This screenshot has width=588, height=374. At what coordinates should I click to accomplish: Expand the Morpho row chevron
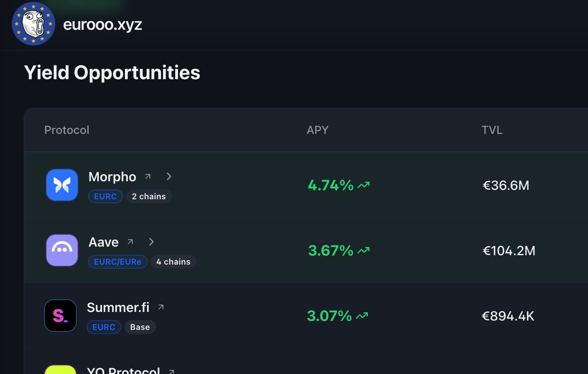click(169, 176)
